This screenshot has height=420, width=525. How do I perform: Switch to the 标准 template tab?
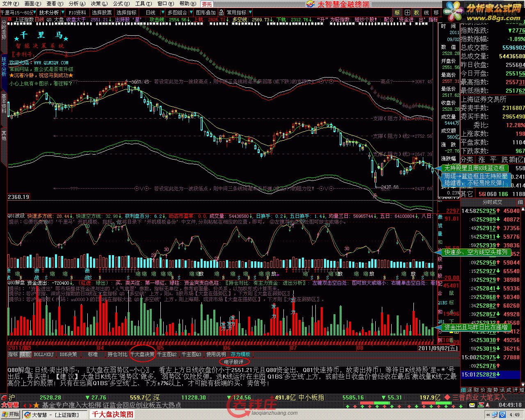(x=93, y=354)
